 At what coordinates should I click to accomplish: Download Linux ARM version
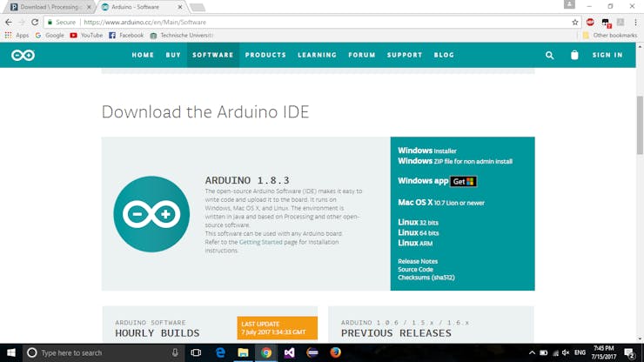[x=415, y=243]
